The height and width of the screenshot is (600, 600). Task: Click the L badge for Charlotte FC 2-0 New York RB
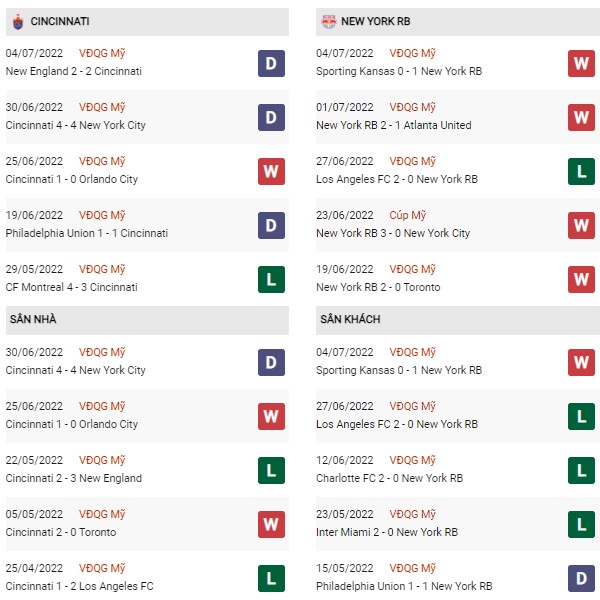pyautogui.click(x=581, y=470)
